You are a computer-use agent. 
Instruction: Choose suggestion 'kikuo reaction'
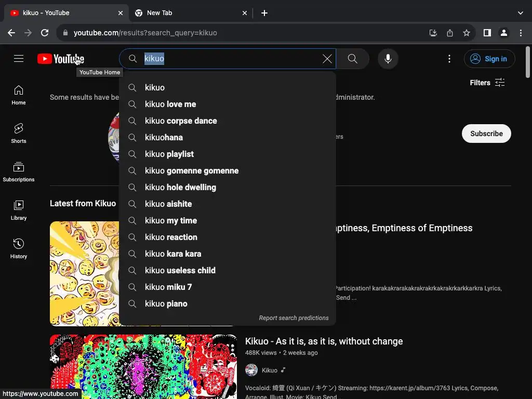pos(228,237)
